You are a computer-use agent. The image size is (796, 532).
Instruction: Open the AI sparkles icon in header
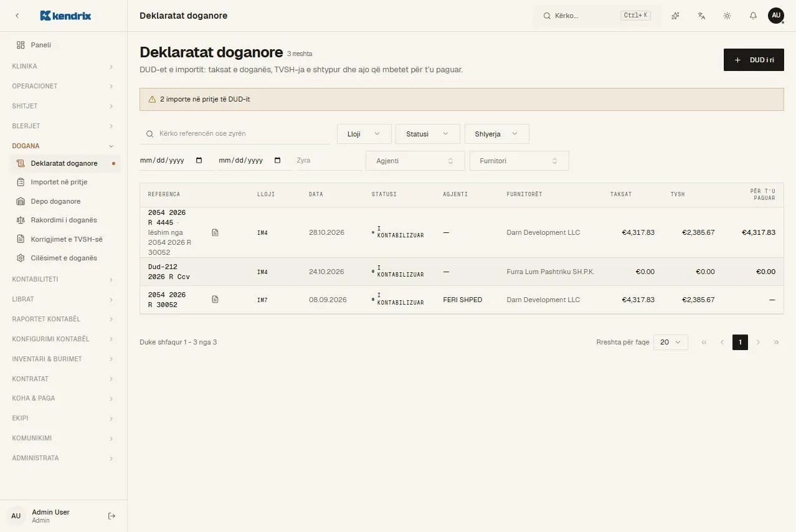click(675, 16)
